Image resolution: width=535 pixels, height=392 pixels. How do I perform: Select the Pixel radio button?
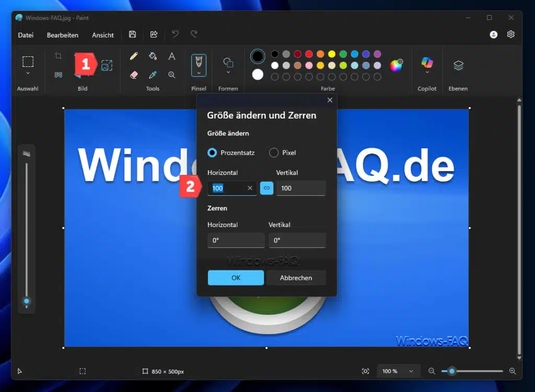[274, 153]
